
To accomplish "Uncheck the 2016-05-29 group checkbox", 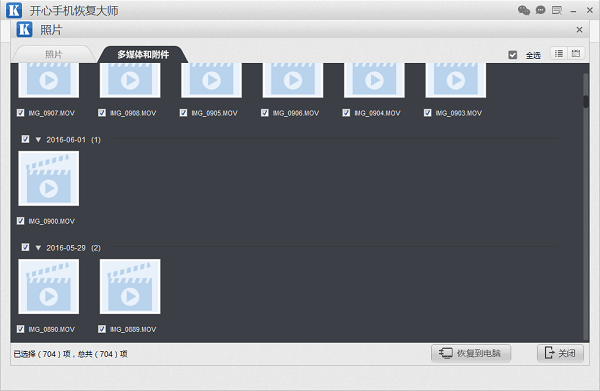I will 25,248.
